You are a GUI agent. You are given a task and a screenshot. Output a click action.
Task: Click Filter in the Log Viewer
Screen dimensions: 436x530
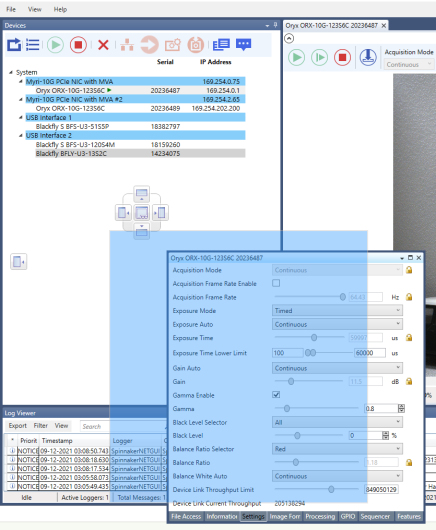(41, 426)
